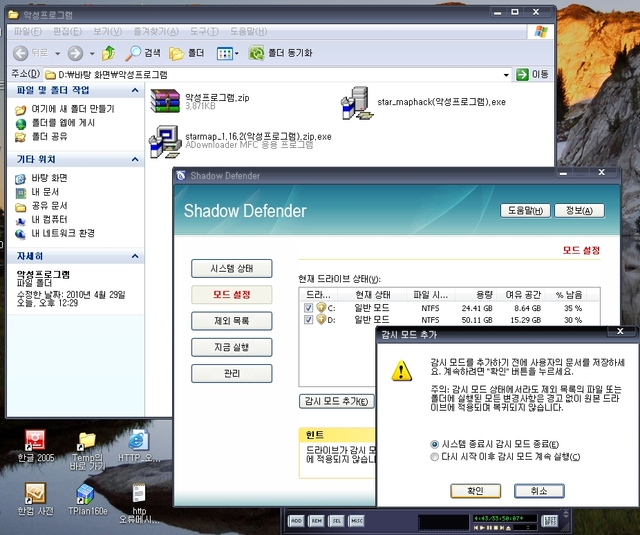The height and width of the screenshot is (535, 640).
Task: Click the REM button in the media player
Action: click(x=317, y=521)
